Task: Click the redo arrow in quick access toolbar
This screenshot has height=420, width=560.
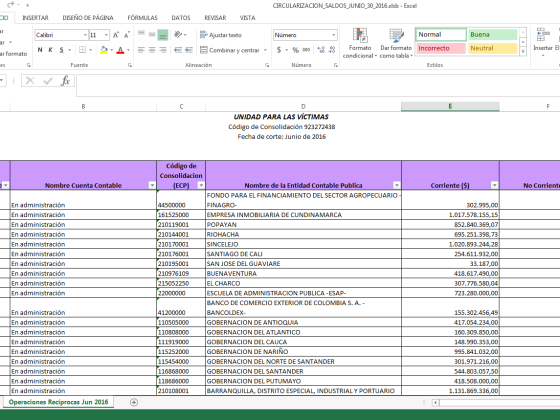Action: point(10,5)
